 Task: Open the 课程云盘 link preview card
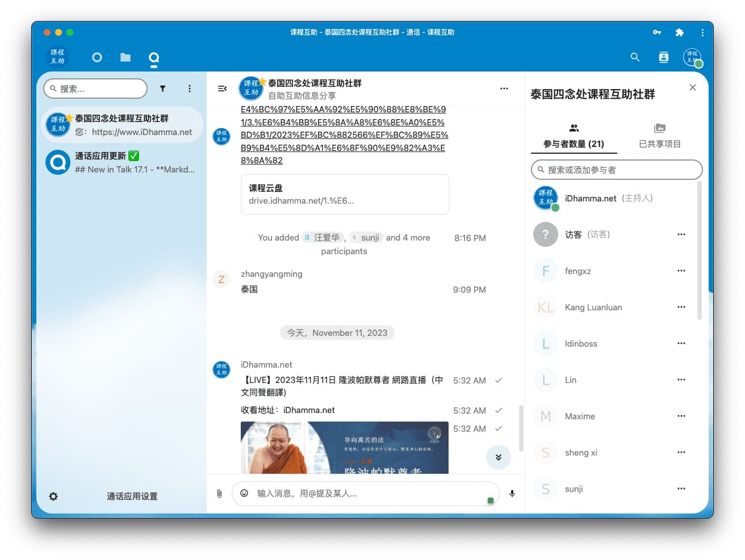(x=345, y=194)
